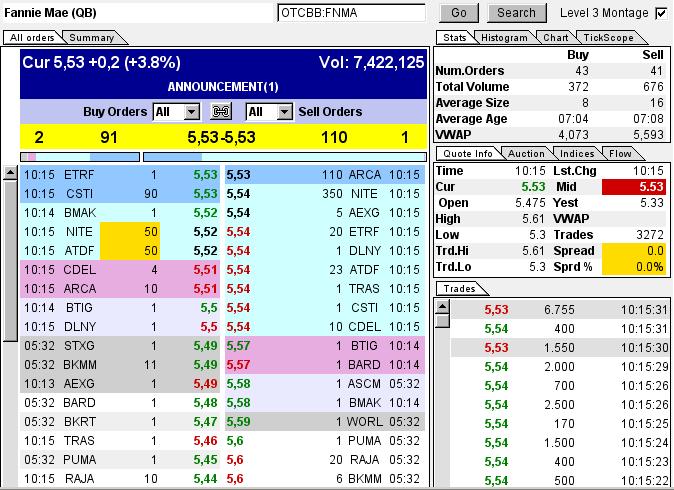The width and height of the screenshot is (674, 490).
Task: Click the yellow Spread value 0.0
Action: click(634, 251)
